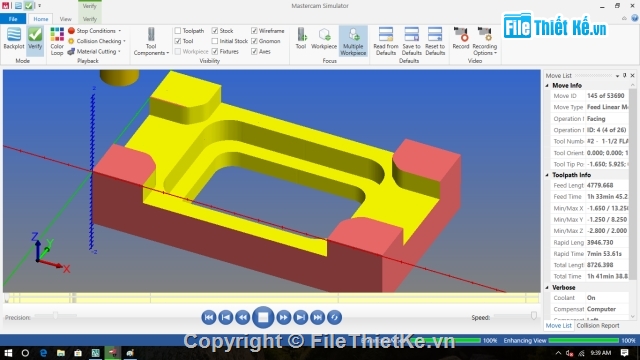Open Move List panel options arrow
Image resolution: width=640 pixels, height=360 pixels.
click(617, 76)
